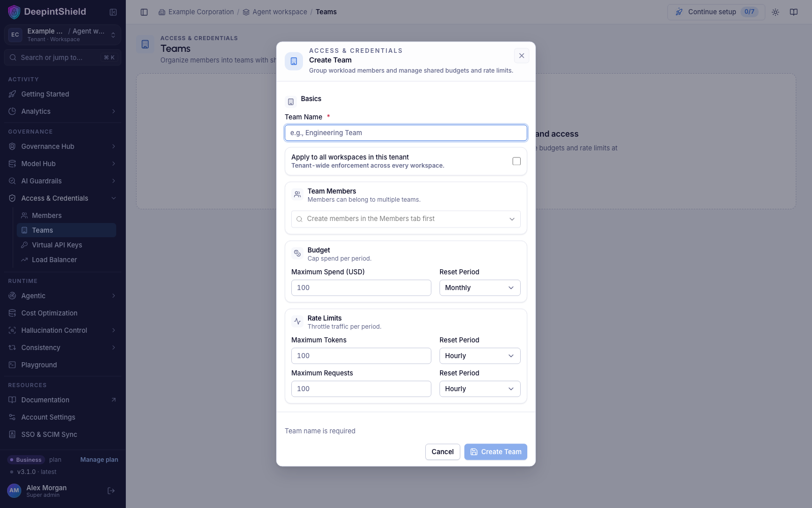Focus the Search or jump to box
Screen dimensions: 812x508
pos(63,57)
